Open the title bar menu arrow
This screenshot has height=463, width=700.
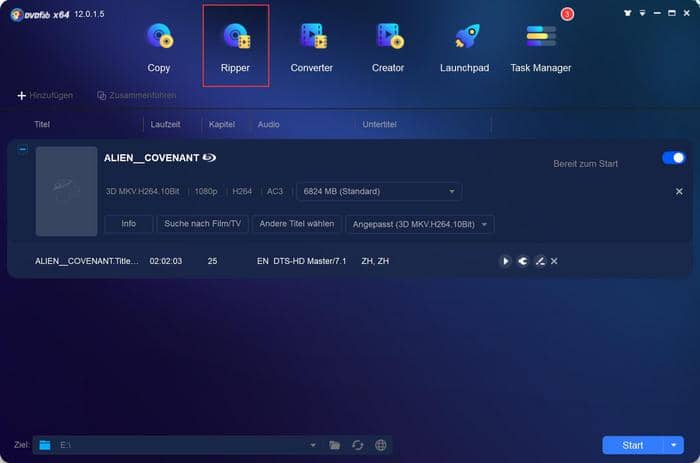[642, 13]
